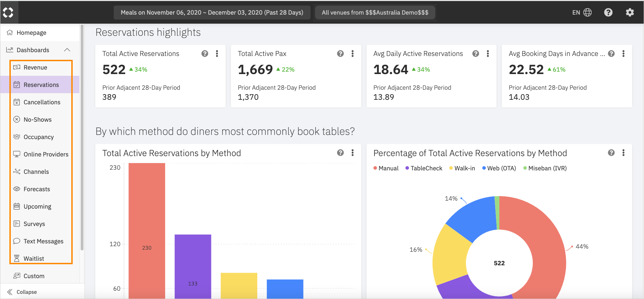The image size is (644, 299).
Task: Click the No-Shows circle-x icon
Action: pyautogui.click(x=17, y=119)
